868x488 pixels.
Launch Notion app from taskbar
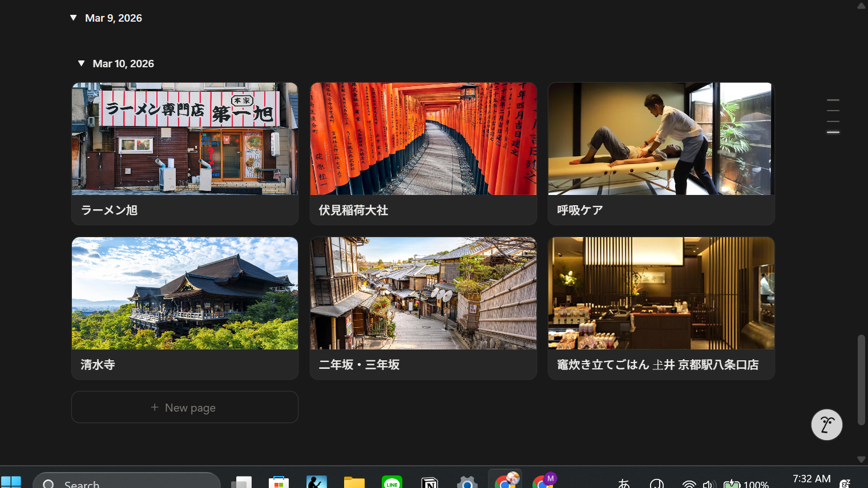[x=429, y=482]
